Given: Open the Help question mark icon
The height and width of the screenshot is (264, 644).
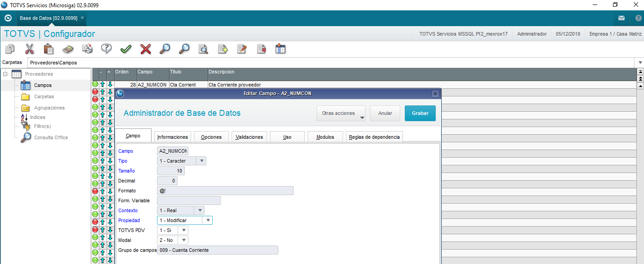Looking at the screenshot, I should point(107,49).
